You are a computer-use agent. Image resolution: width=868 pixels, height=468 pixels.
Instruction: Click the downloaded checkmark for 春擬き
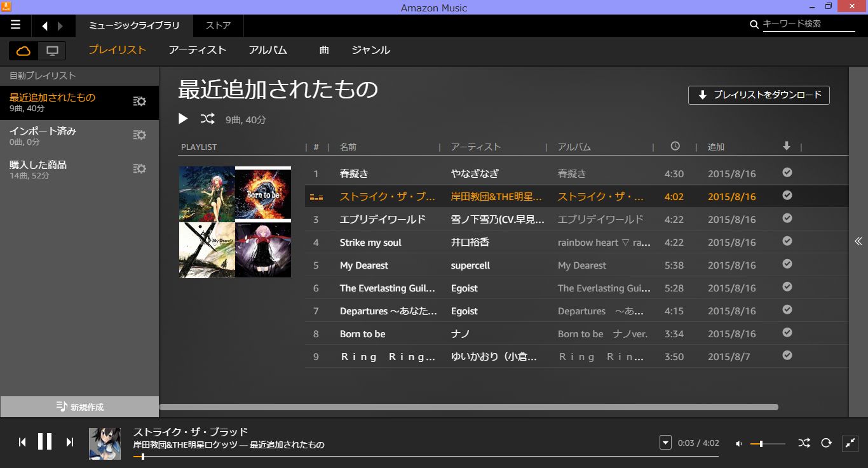click(x=787, y=173)
